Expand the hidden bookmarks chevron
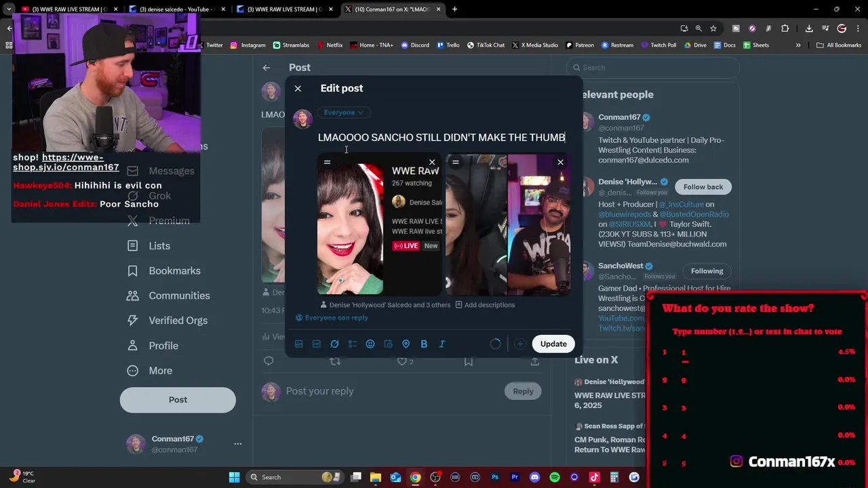The height and width of the screenshot is (488, 868). [798, 45]
